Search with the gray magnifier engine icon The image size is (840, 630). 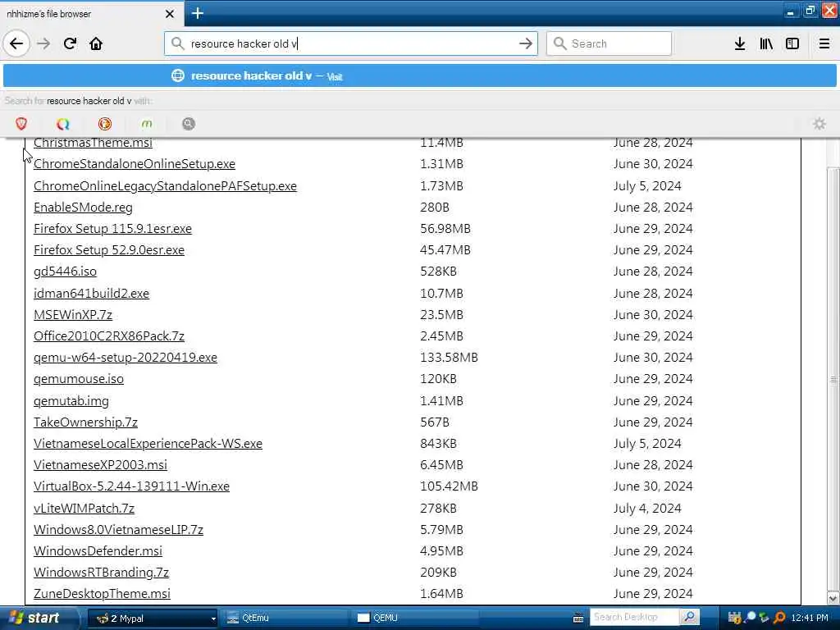pos(189,124)
